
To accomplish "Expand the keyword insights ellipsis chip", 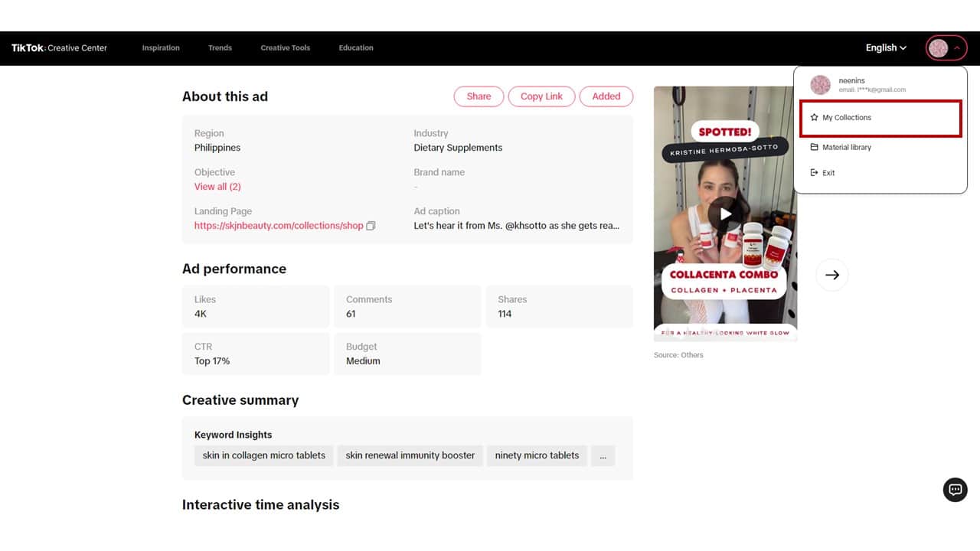I will (x=603, y=455).
